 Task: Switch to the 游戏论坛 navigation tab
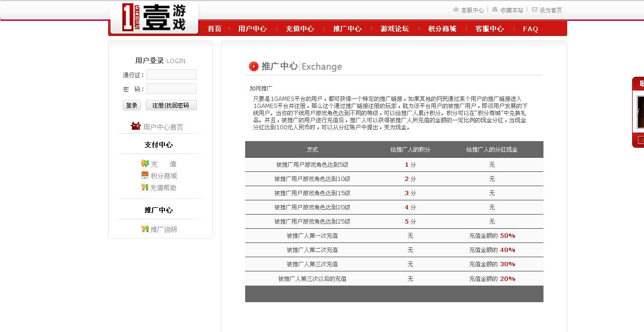tap(395, 28)
